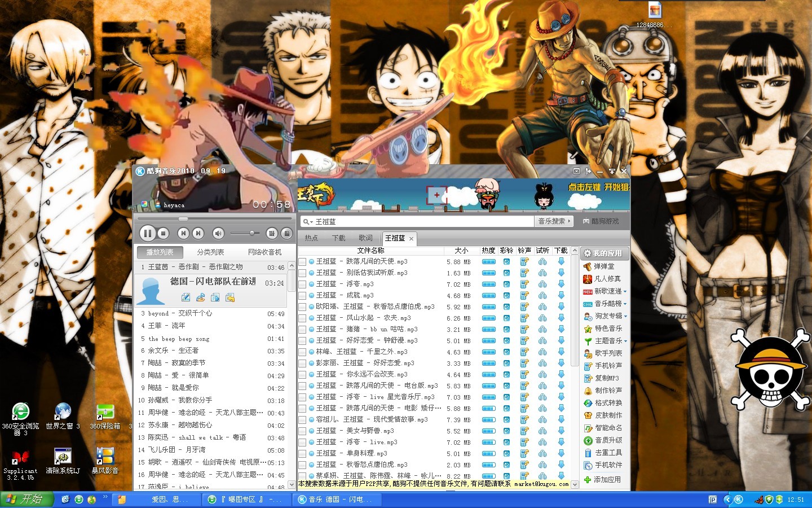Click 我的应用 header button

pos(604,253)
